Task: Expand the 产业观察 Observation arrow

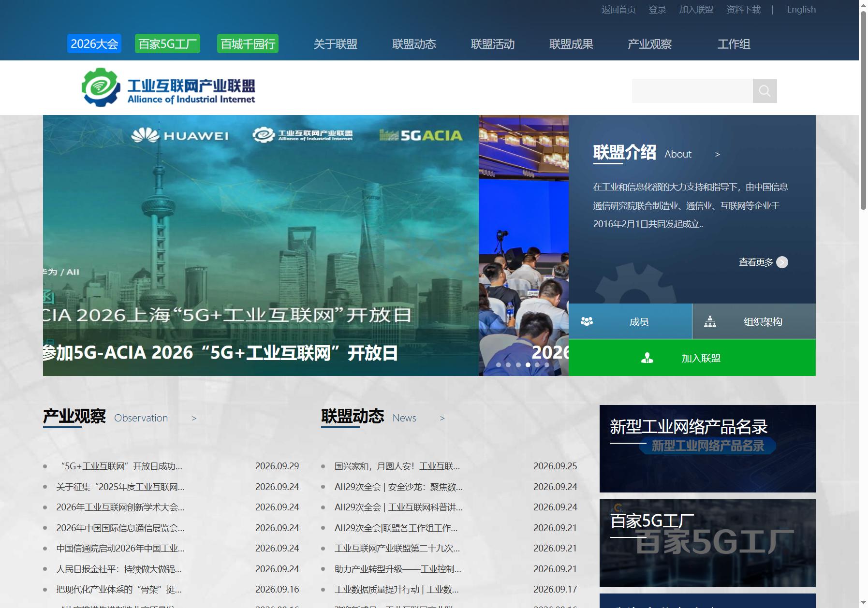Action: pos(194,418)
